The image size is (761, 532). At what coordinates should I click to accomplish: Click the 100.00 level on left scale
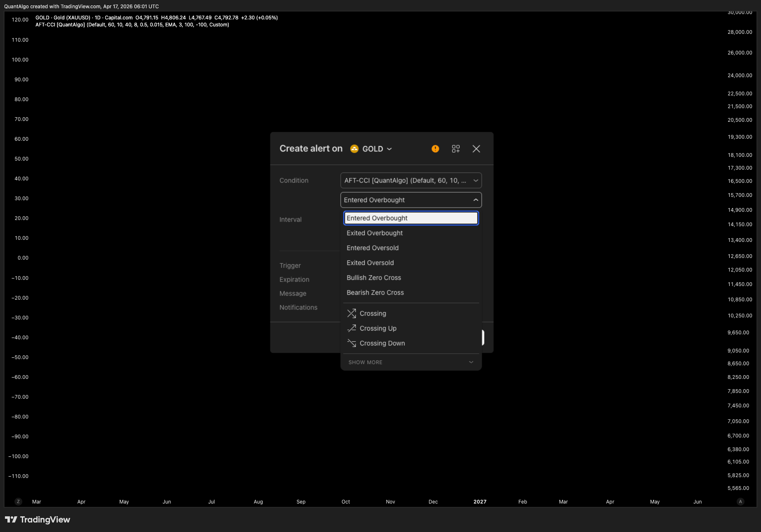(20, 60)
